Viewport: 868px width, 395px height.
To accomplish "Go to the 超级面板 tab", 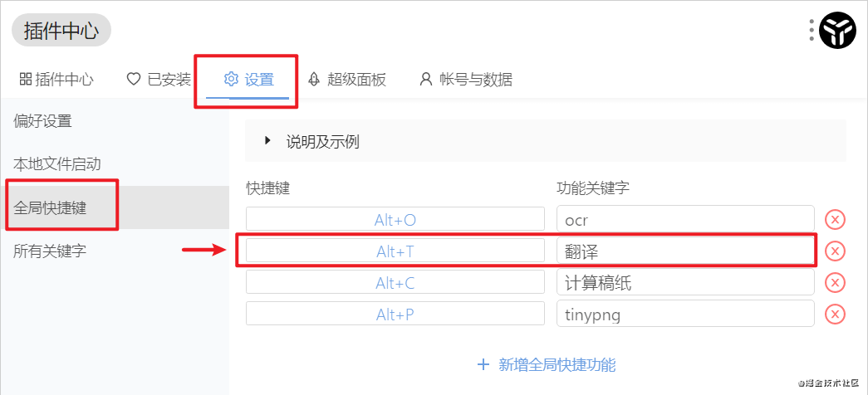I will click(347, 80).
